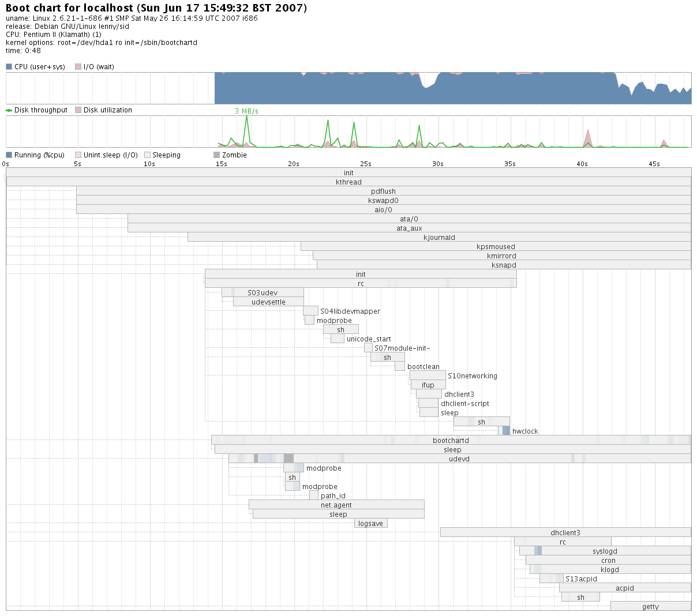Screen dimensions: 697x616
Task: Select the bootchartd process bar
Action: pos(451,440)
